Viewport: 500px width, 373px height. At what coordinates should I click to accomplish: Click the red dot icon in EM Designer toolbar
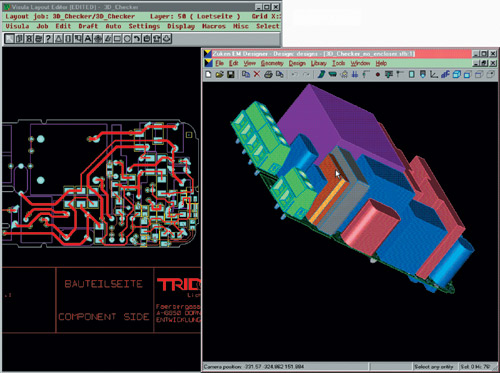pos(378,74)
